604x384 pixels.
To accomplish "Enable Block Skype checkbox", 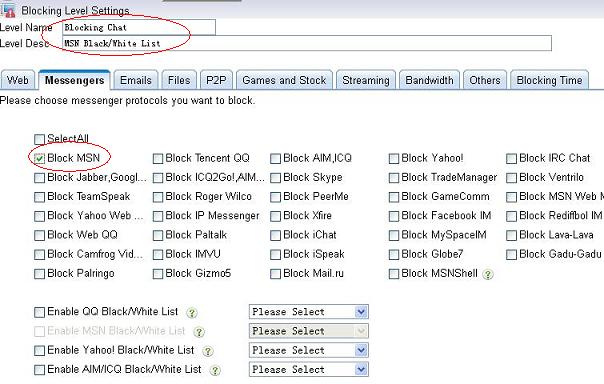I will [x=275, y=178].
